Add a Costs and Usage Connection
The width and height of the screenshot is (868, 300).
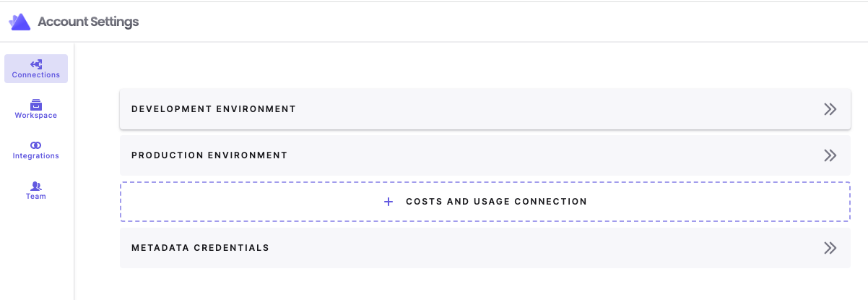496,202
